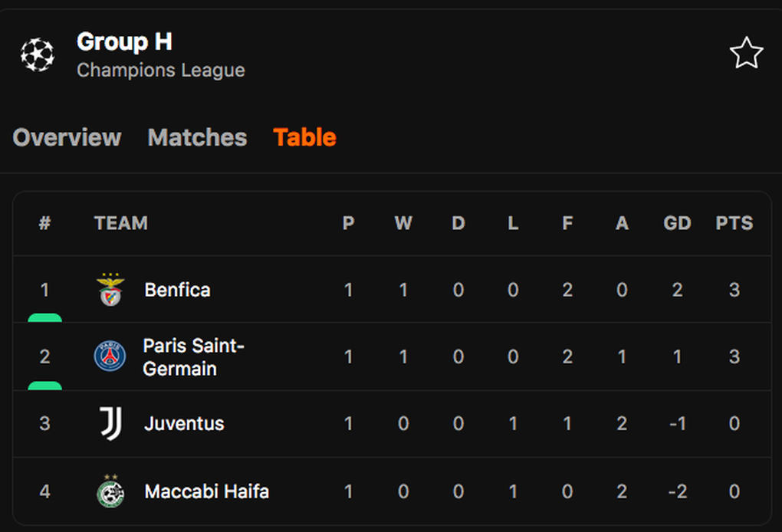
Task: Select the Juventus logo
Action: pyautogui.click(x=110, y=423)
